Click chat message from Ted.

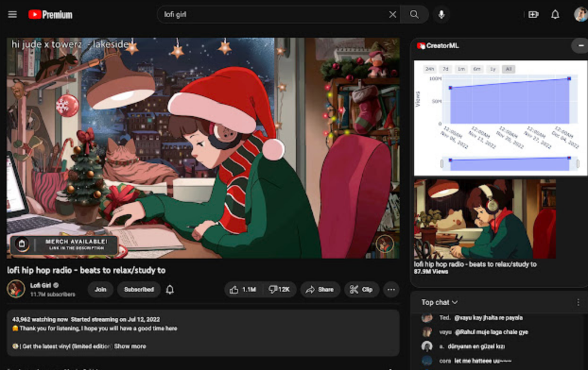(480, 318)
